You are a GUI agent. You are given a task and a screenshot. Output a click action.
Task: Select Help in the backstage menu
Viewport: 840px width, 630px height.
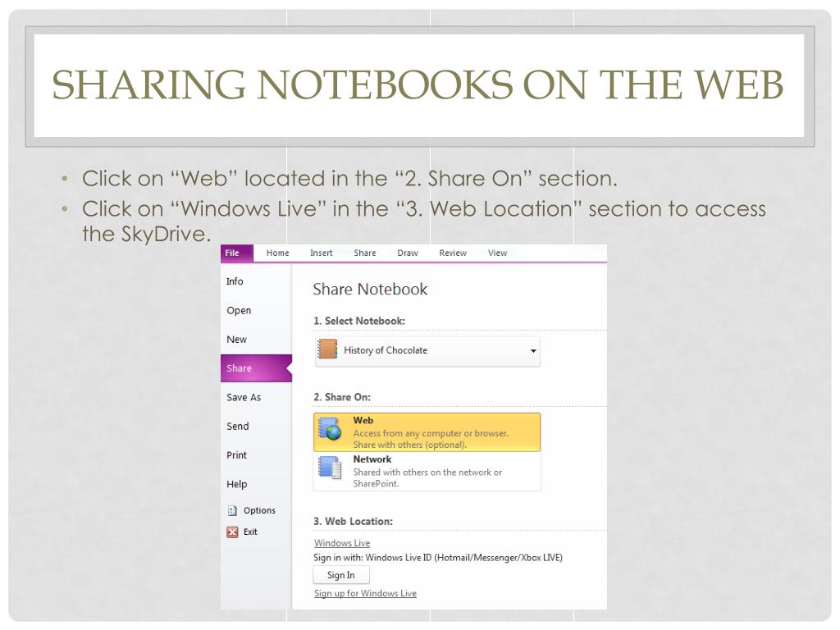pos(256,484)
